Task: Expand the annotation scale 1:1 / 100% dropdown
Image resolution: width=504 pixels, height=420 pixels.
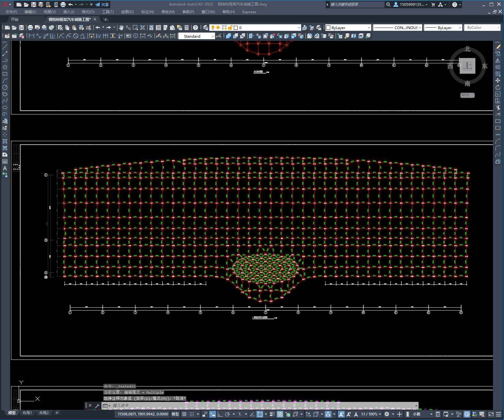Action: click(371, 414)
